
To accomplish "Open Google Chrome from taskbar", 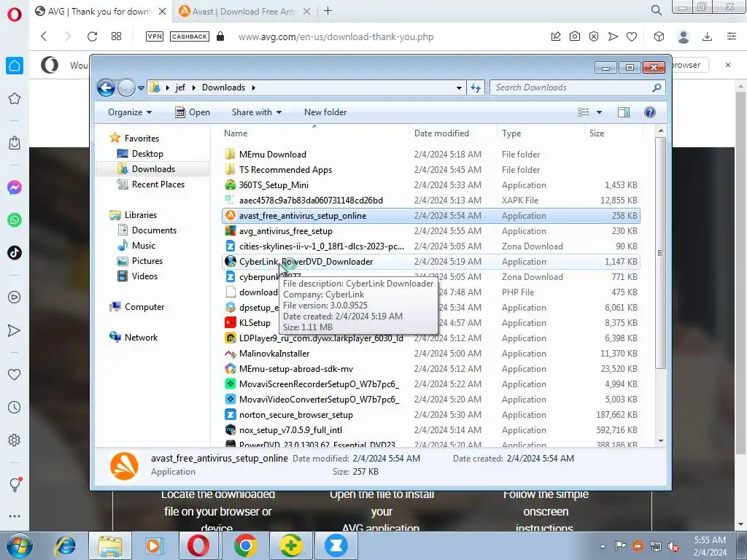I will coord(245,545).
